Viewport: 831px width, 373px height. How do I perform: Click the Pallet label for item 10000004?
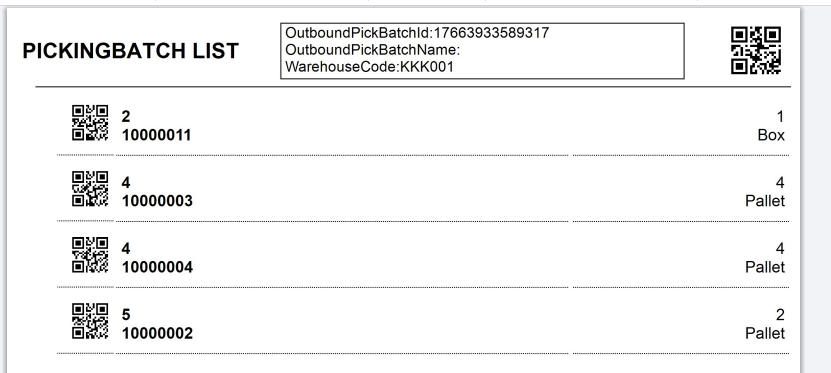[765, 268]
